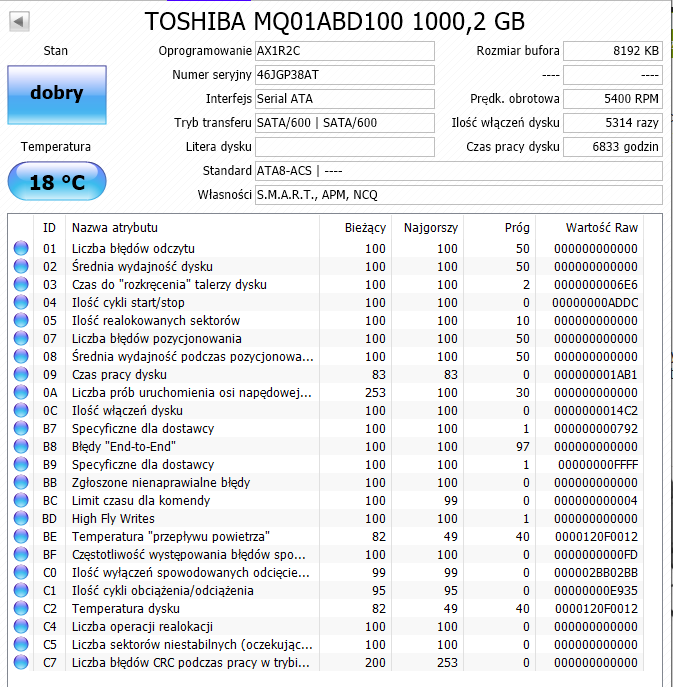
Task: Select row 'Liczba operacji realokacji'
Action: [326, 626]
